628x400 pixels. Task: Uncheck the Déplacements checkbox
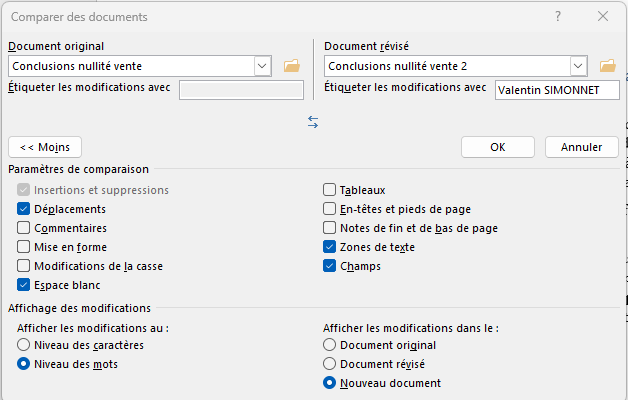point(24,209)
